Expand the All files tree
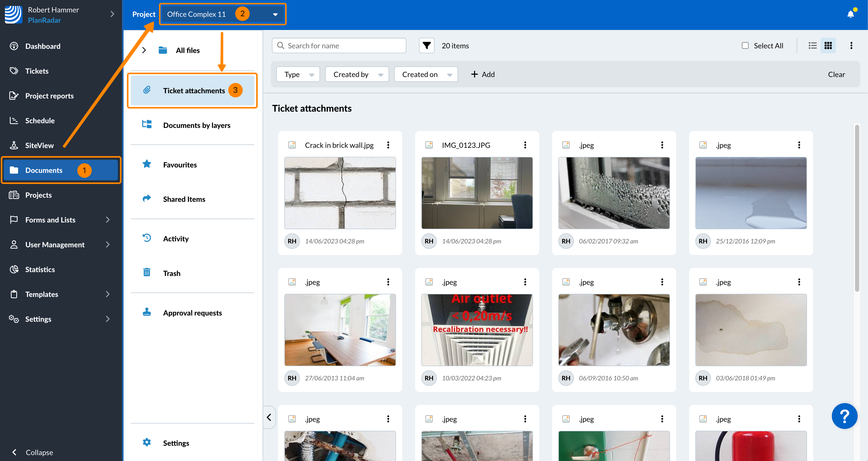 click(x=144, y=50)
